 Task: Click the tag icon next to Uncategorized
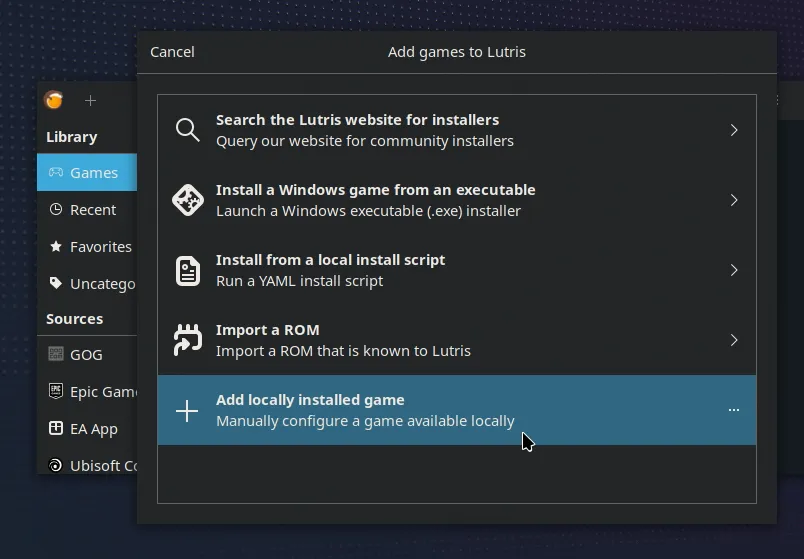tap(55, 283)
